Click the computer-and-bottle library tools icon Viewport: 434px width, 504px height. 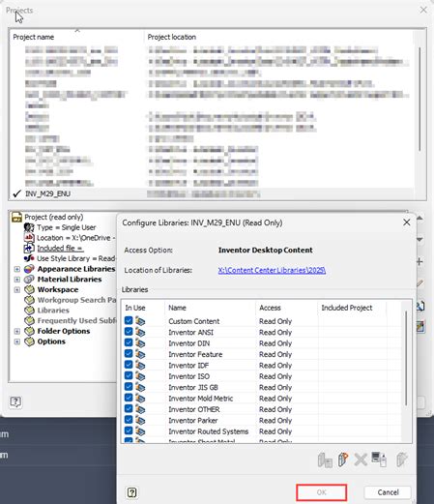pyautogui.click(x=379, y=460)
